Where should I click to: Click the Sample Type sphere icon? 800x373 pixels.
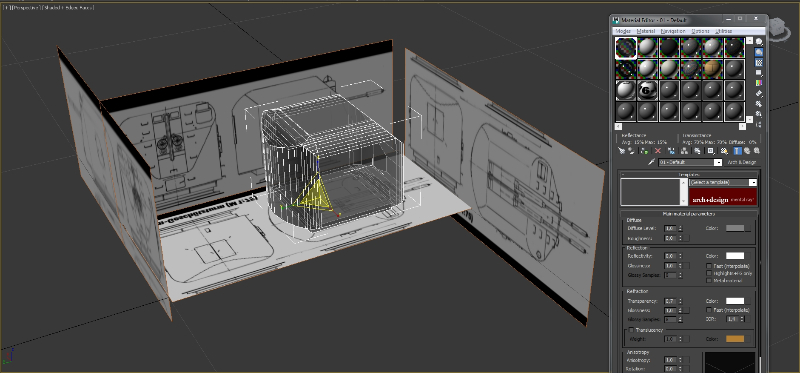point(759,41)
